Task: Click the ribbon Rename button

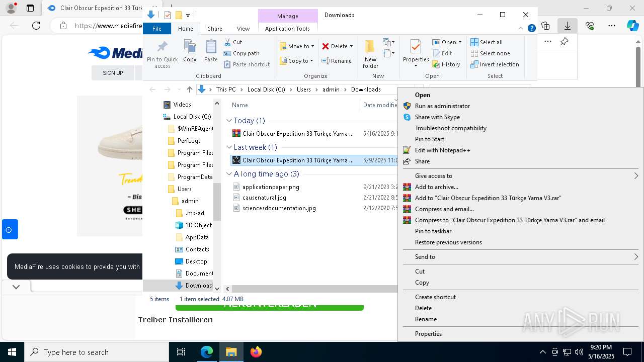Action: 337,61
